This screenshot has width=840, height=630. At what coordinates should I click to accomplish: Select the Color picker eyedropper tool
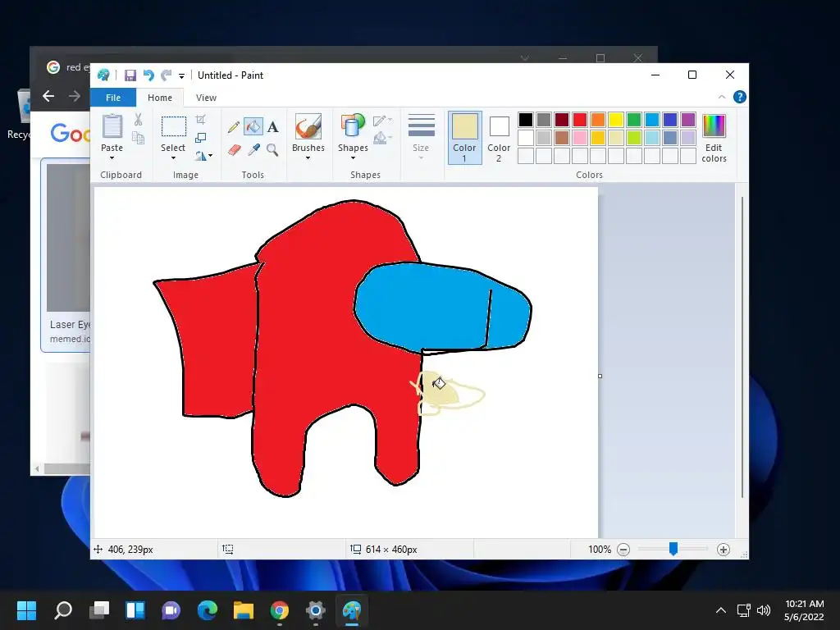[253, 149]
